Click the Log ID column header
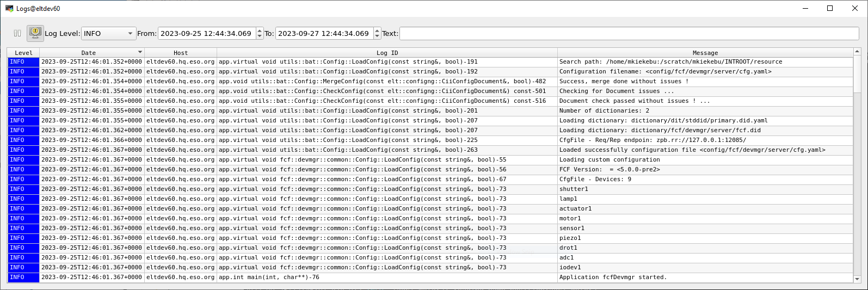The height and width of the screenshot is (290, 868). click(x=387, y=53)
